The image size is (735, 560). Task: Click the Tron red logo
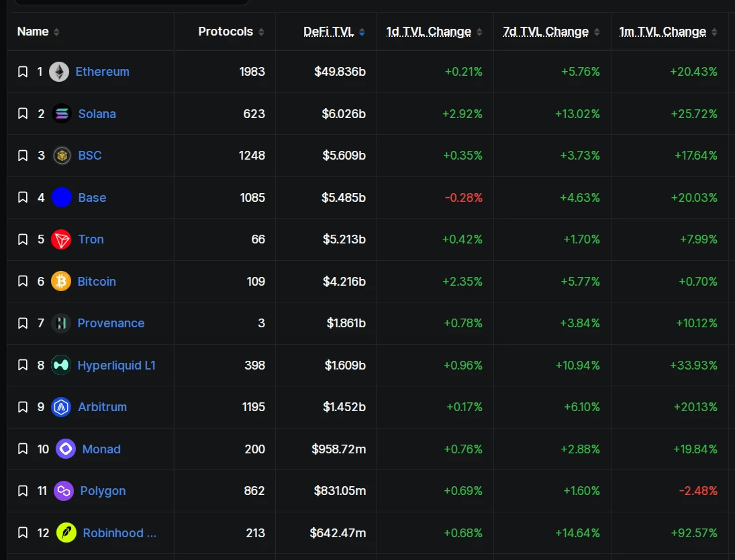point(61,239)
